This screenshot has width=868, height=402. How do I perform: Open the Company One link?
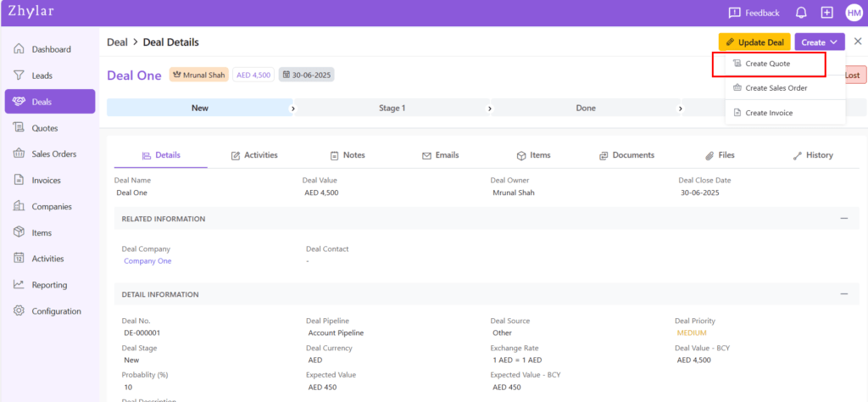(147, 261)
